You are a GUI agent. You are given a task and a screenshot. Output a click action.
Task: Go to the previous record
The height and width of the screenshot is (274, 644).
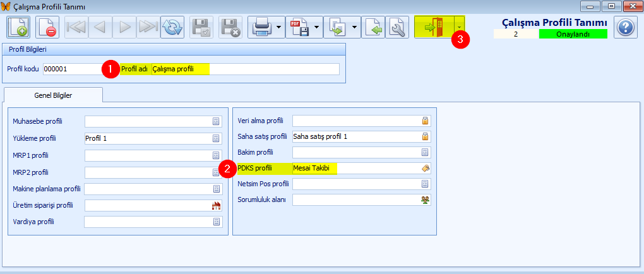tap(100, 27)
